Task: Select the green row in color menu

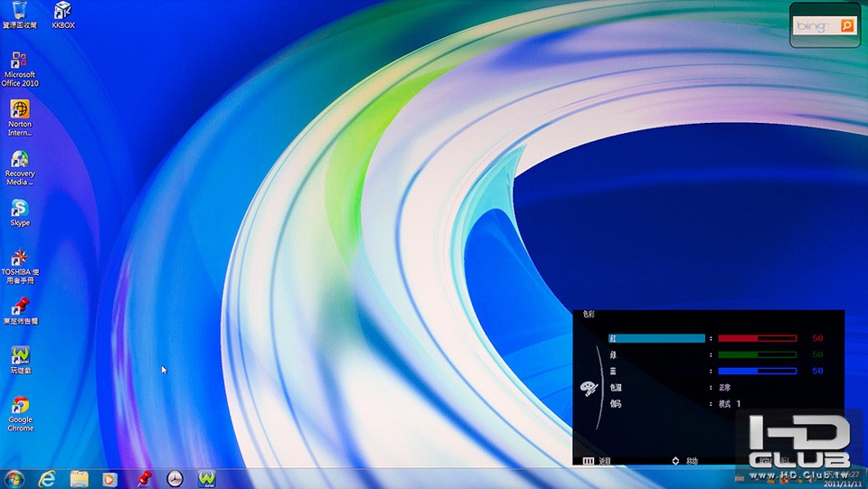Action: point(613,354)
